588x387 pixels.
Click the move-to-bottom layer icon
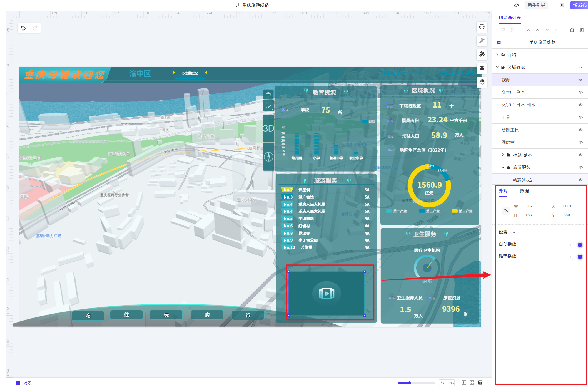(x=556, y=30)
